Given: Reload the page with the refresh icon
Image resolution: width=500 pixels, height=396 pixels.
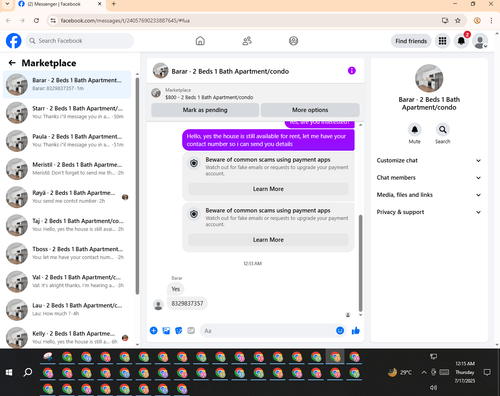Looking at the screenshot, I should [x=36, y=21].
